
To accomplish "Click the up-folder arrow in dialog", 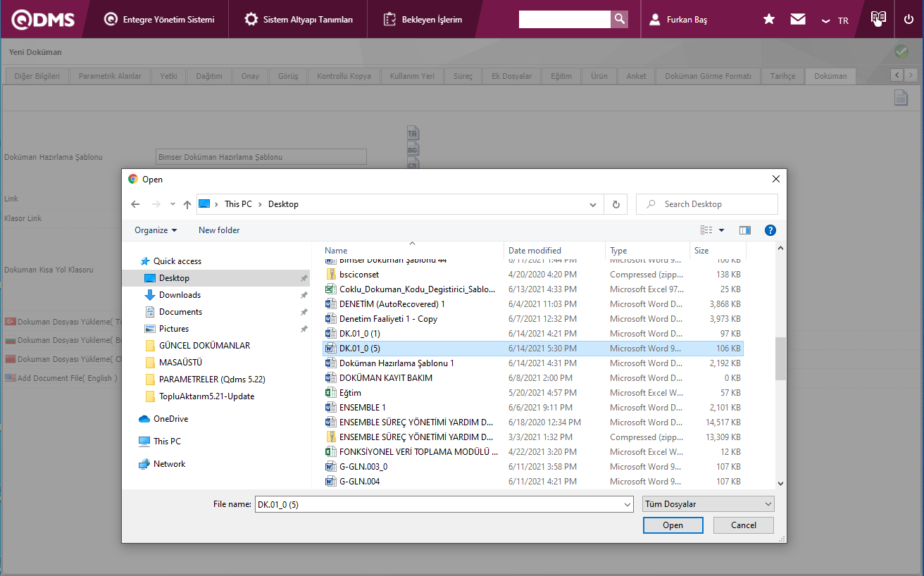I will [187, 204].
